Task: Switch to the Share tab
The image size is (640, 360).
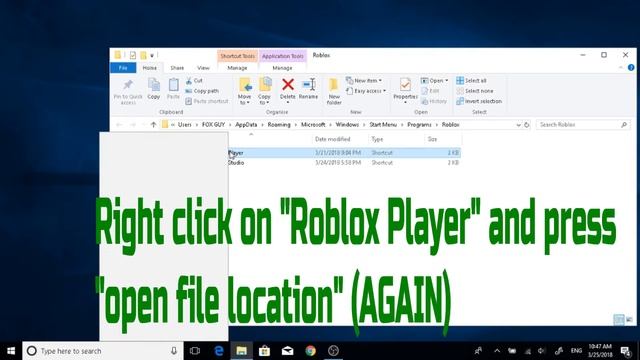Action: (177, 68)
